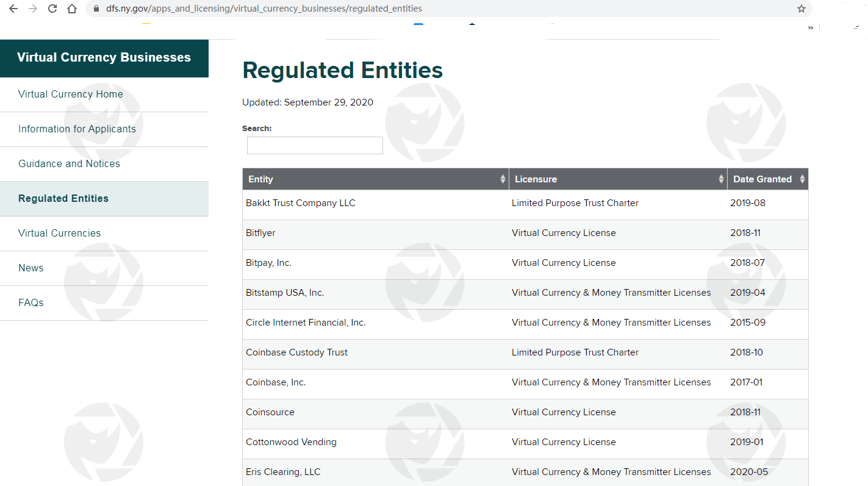This screenshot has width=868, height=486.
Task: Open Information for Applicants page
Action: pyautogui.click(x=77, y=129)
